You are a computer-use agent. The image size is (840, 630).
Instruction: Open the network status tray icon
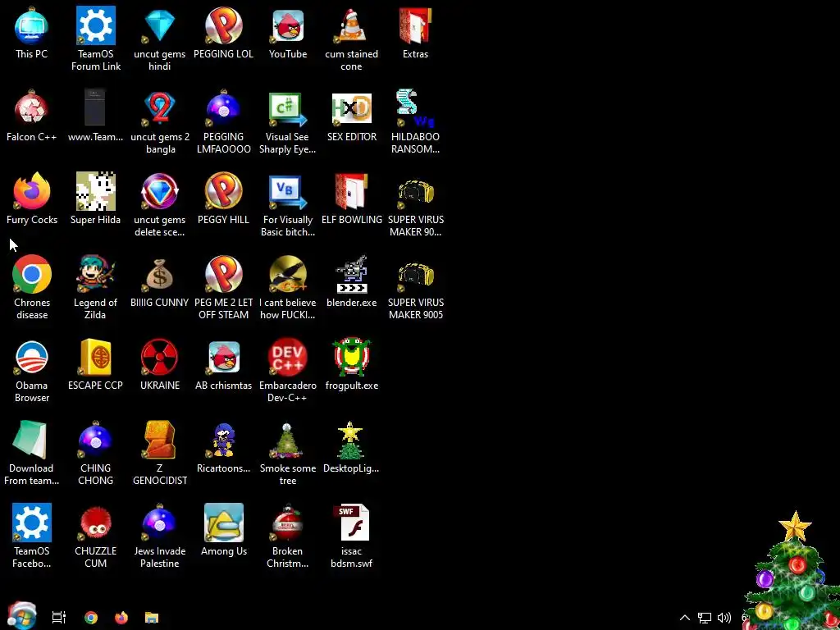pyautogui.click(x=705, y=618)
